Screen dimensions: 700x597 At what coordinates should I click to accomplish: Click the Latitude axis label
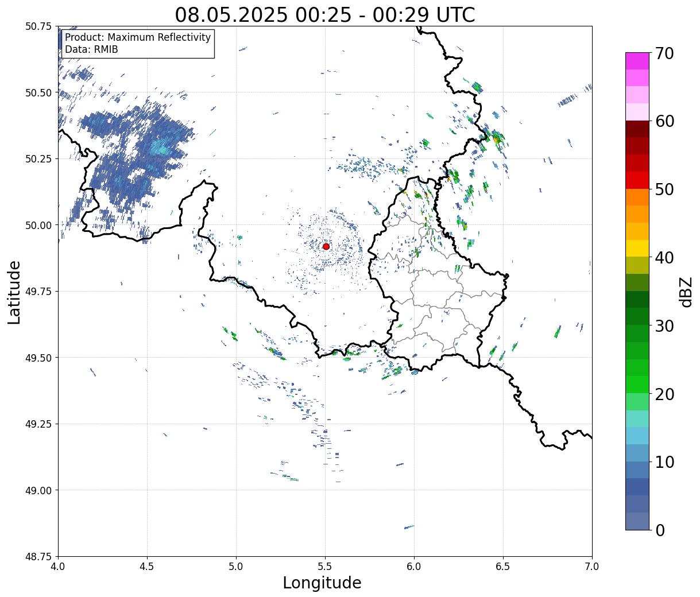click(x=14, y=292)
